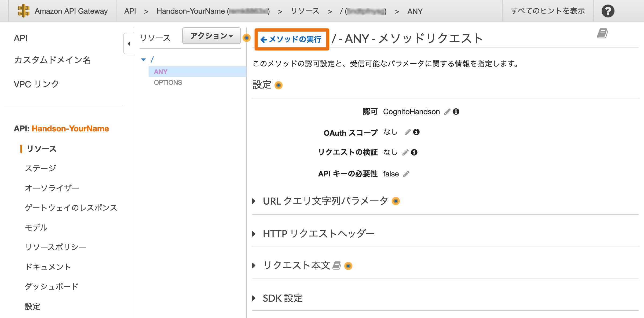Click the documentation book icon at top right
Viewport: 644px width, 318px height.
pyautogui.click(x=602, y=34)
